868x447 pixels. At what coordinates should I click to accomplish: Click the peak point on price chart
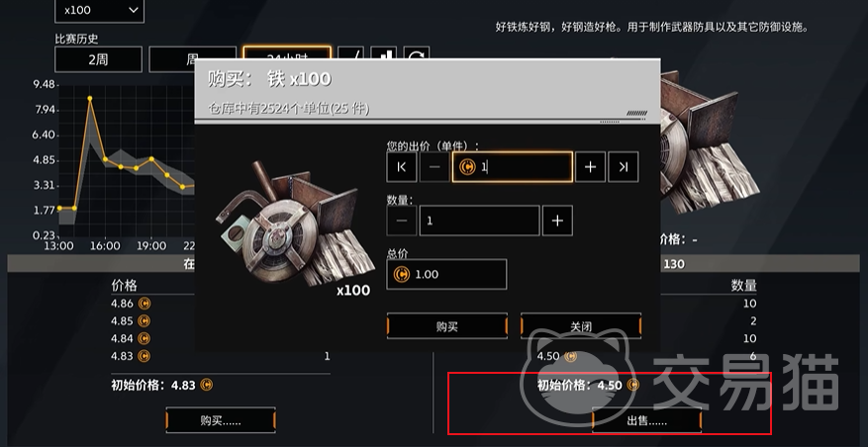click(90, 99)
